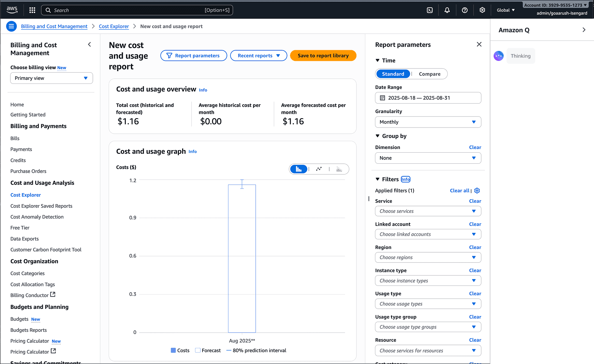Image resolution: width=594 pixels, height=364 pixels.
Task: Go to Home in sidebar
Action: coord(17,105)
